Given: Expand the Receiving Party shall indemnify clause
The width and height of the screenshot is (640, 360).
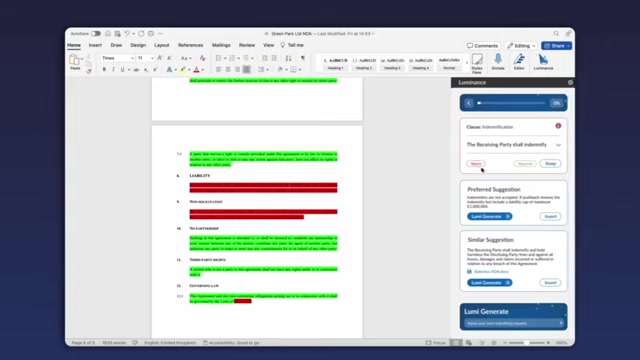Looking at the screenshot, I should [558, 145].
